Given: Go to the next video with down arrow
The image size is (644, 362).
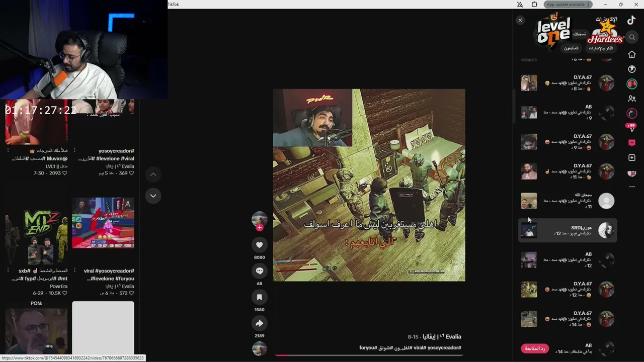Looking at the screenshot, I should tap(153, 196).
